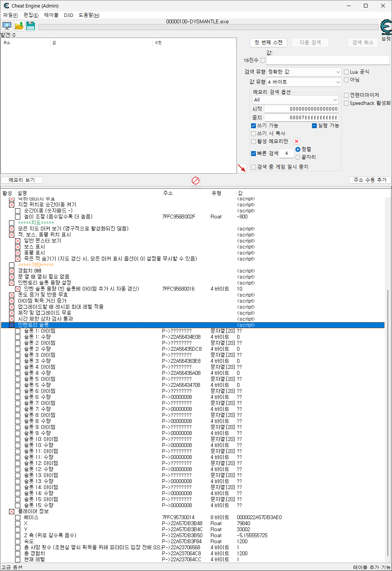Image resolution: width=392 pixels, height=571 pixels.
Task: Toggle 플레이어 정보 activation box
Action: (x=12, y=511)
